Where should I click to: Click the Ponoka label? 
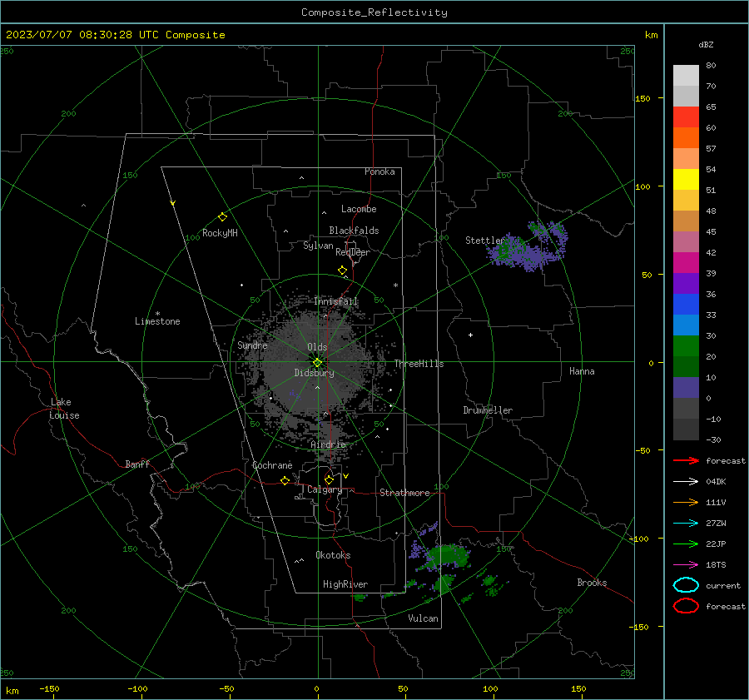[x=379, y=171]
